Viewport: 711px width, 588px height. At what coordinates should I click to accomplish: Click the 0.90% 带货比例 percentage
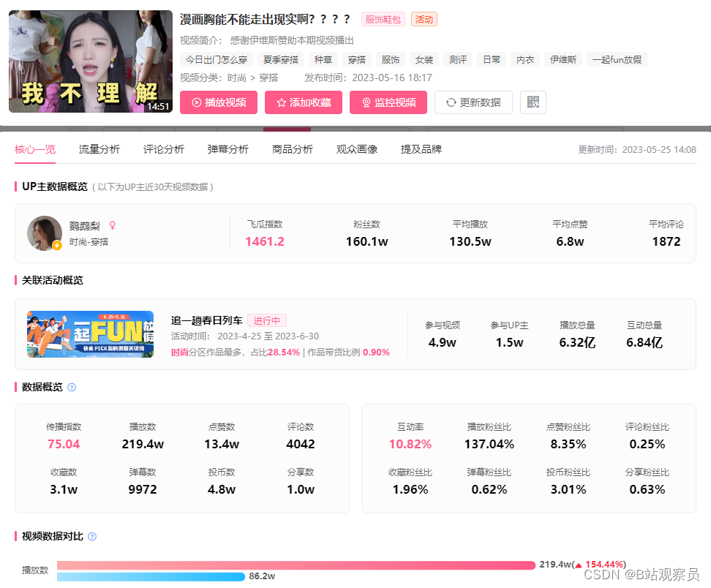pos(377,353)
